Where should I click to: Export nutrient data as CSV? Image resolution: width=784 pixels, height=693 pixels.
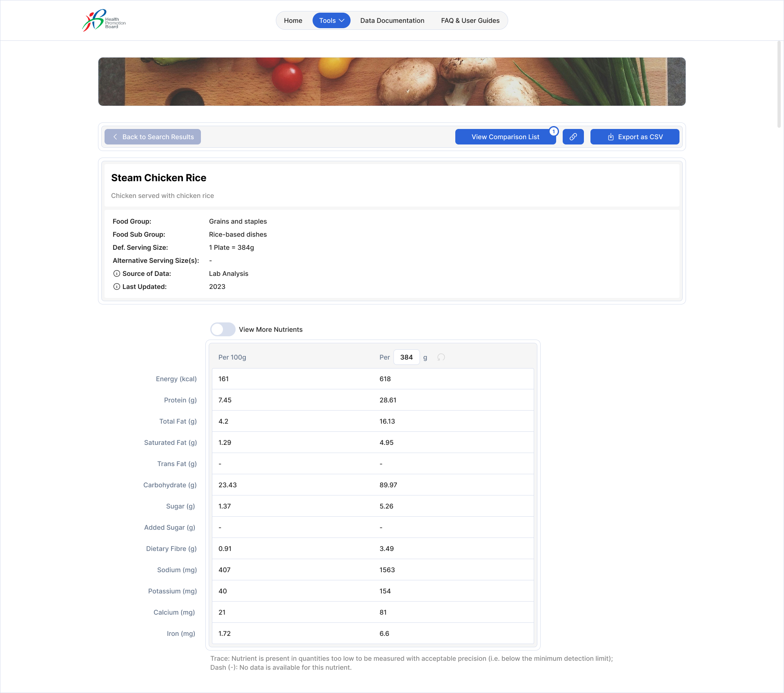(635, 137)
